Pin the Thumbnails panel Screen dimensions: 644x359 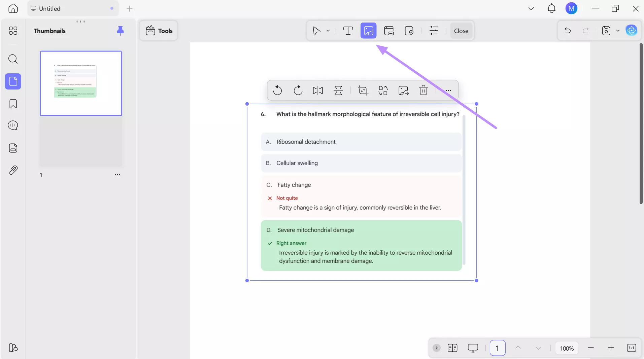[120, 31]
